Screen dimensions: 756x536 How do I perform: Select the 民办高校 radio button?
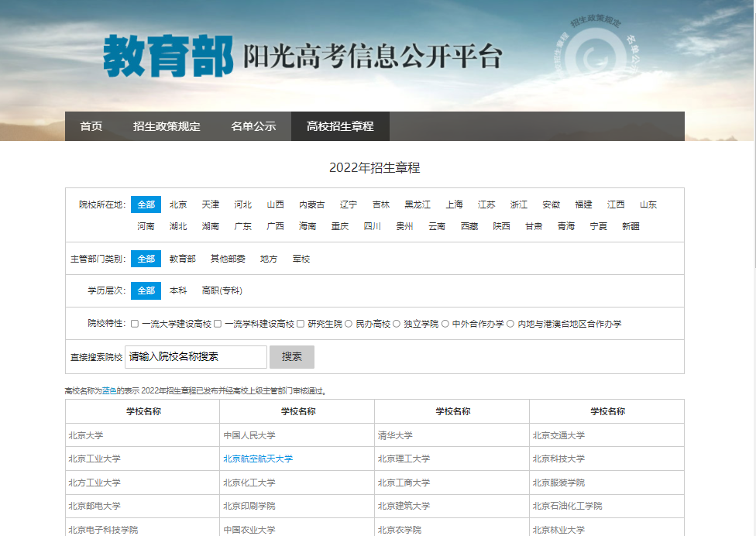coord(349,324)
